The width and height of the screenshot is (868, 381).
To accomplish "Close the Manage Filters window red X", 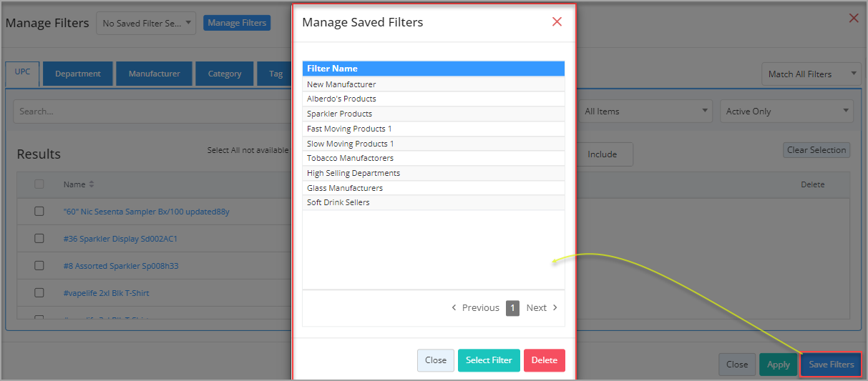I will click(854, 18).
